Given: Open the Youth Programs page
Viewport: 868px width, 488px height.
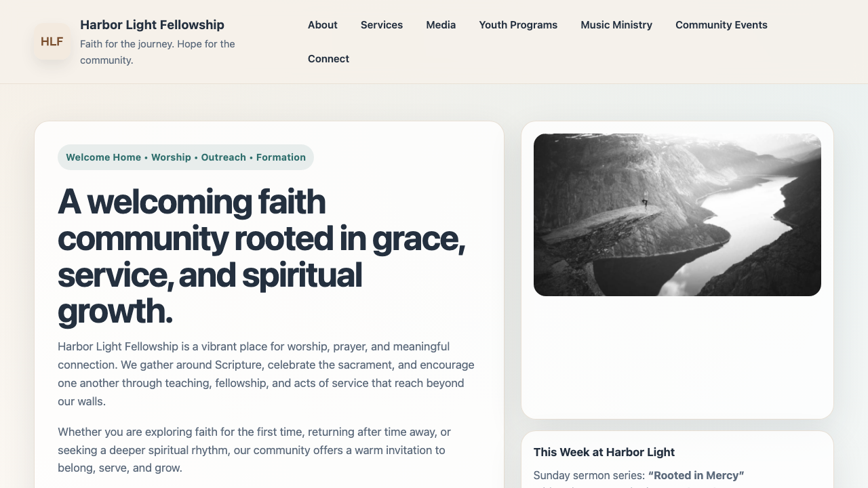Looking at the screenshot, I should pyautogui.click(x=518, y=25).
